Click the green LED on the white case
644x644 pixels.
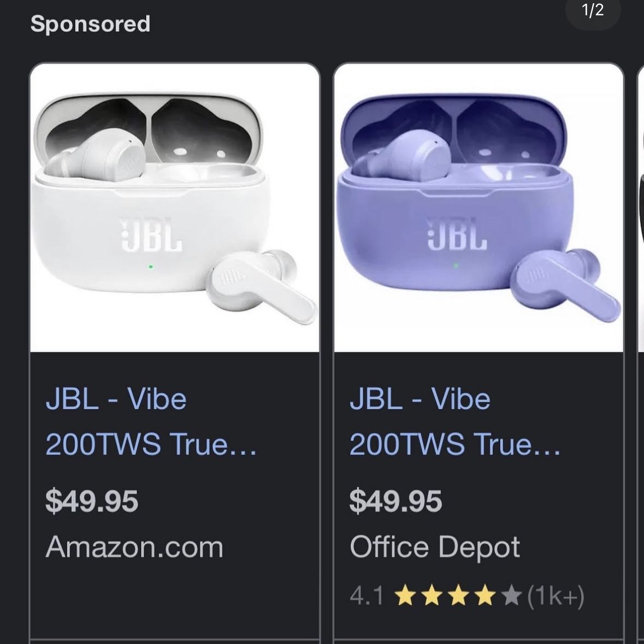pyautogui.click(x=151, y=267)
